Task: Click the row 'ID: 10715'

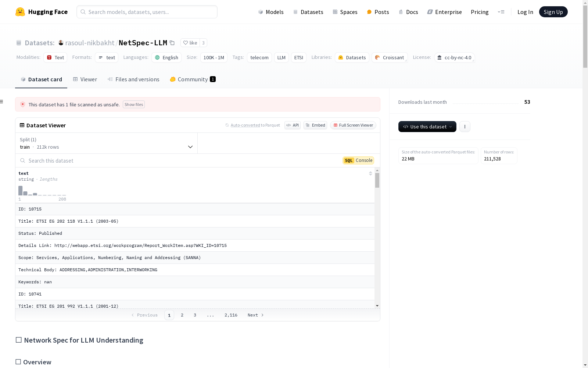Action: (195, 209)
